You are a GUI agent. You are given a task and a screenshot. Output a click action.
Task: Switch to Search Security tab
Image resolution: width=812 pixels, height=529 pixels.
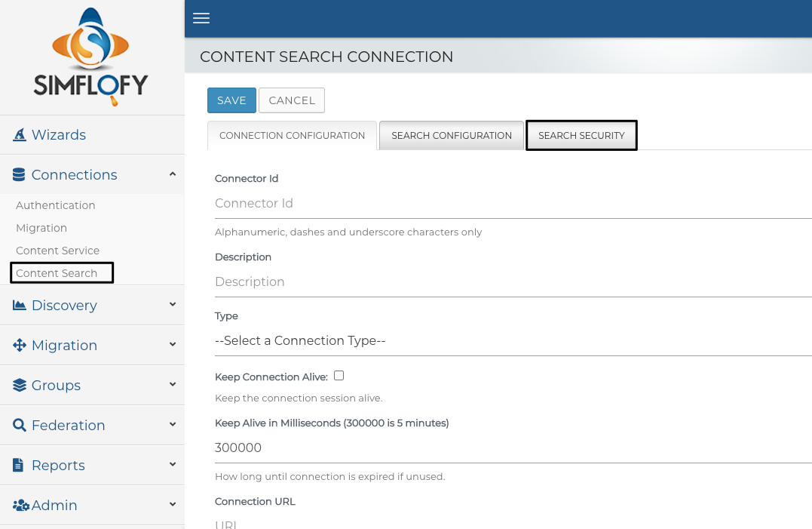point(581,136)
